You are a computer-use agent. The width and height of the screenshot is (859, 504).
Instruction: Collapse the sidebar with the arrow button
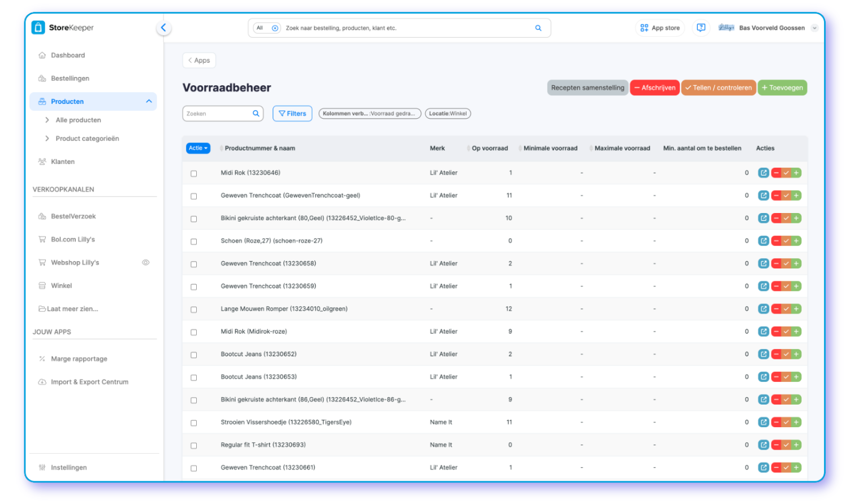coord(163,28)
